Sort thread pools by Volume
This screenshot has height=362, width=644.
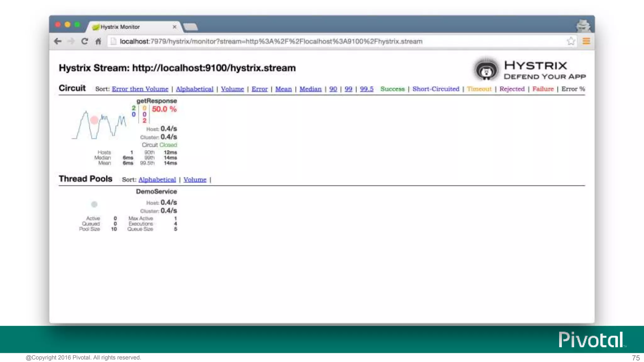195,180
